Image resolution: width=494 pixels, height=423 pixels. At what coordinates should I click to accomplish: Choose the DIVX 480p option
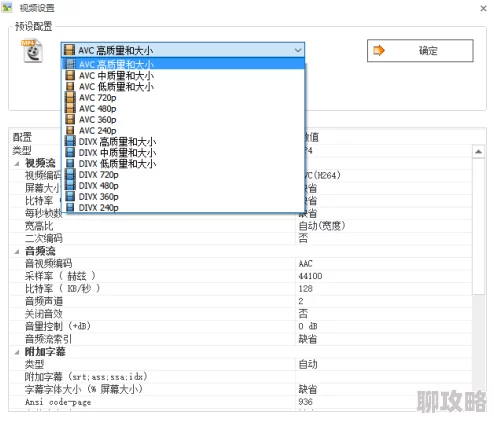pos(184,185)
